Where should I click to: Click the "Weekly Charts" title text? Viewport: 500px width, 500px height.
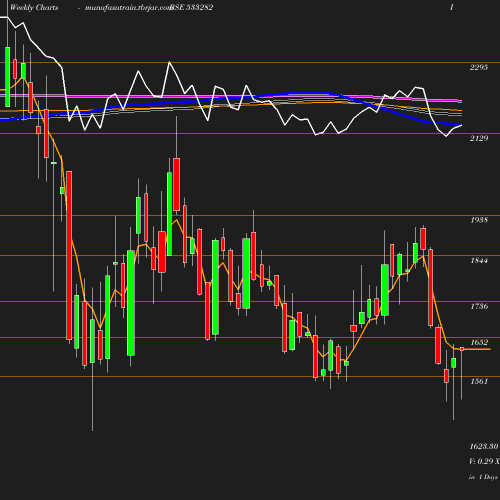point(34,7)
